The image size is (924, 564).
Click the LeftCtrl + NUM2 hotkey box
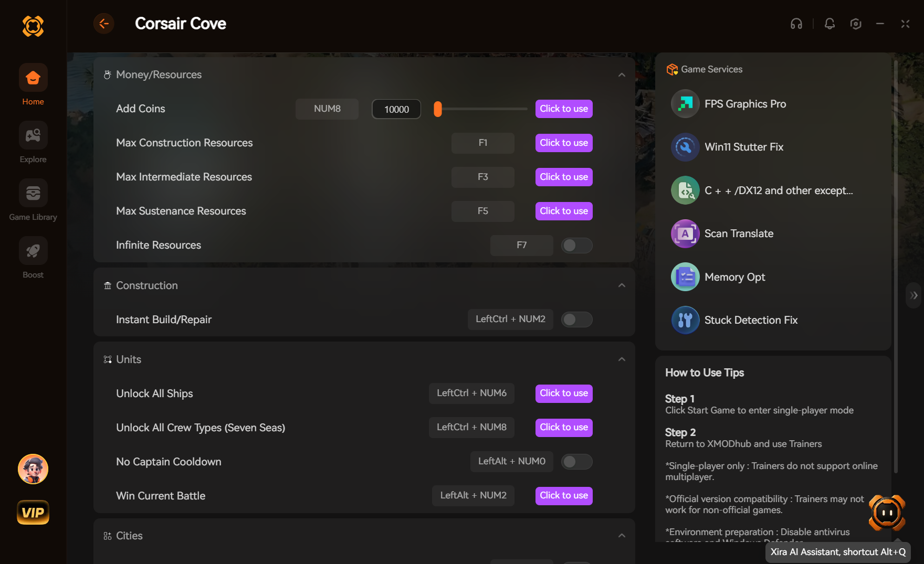click(x=510, y=319)
